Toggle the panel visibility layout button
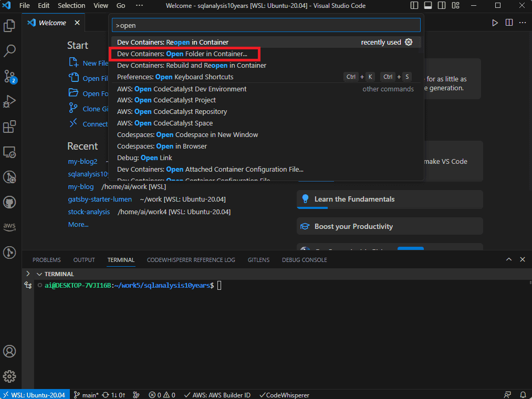The height and width of the screenshot is (399, 532). click(428, 6)
